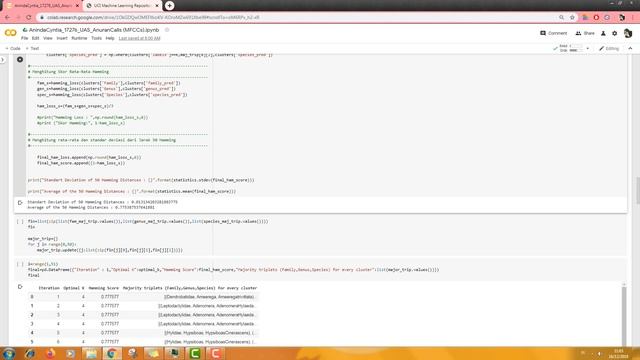Click the address bar URL

click(x=153, y=18)
